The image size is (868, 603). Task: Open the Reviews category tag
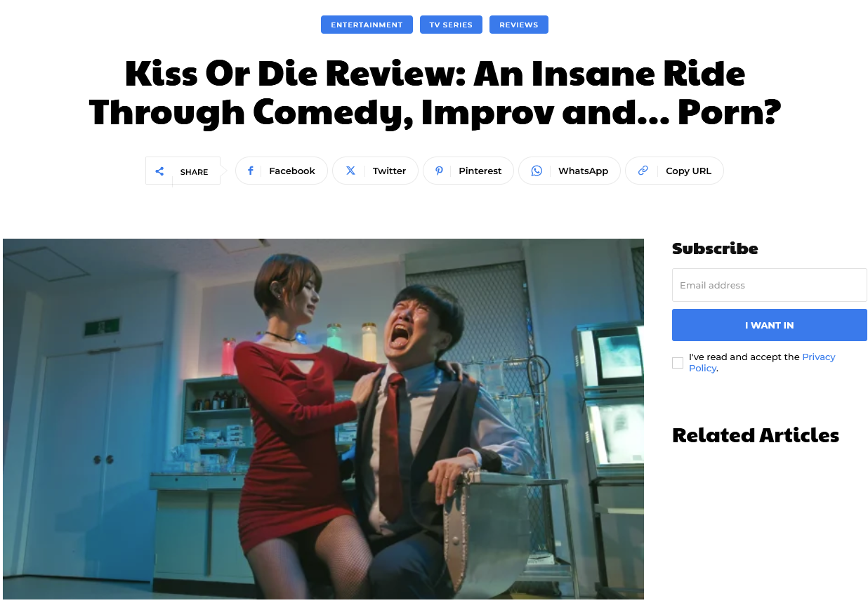point(518,25)
